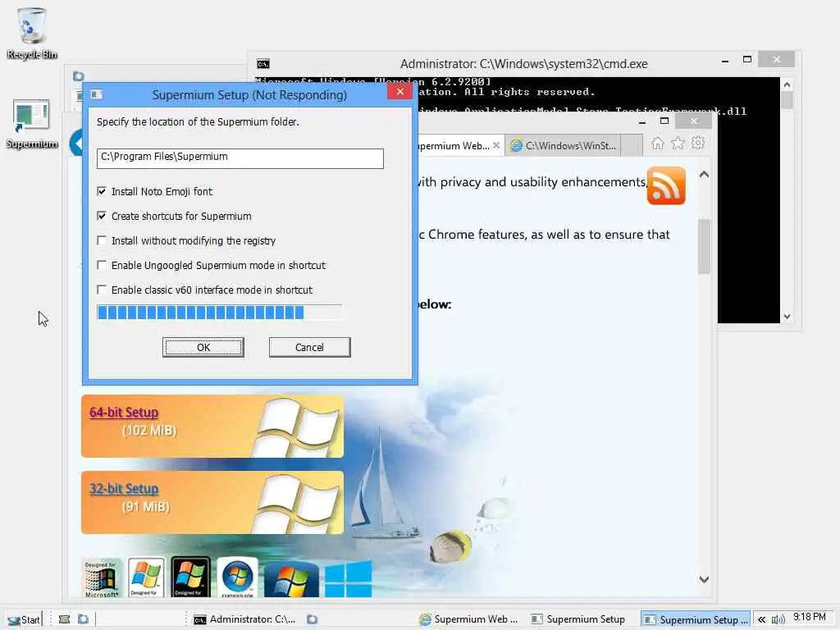
Task: Enable classic v60 interface mode checkbox
Action: [102, 290]
